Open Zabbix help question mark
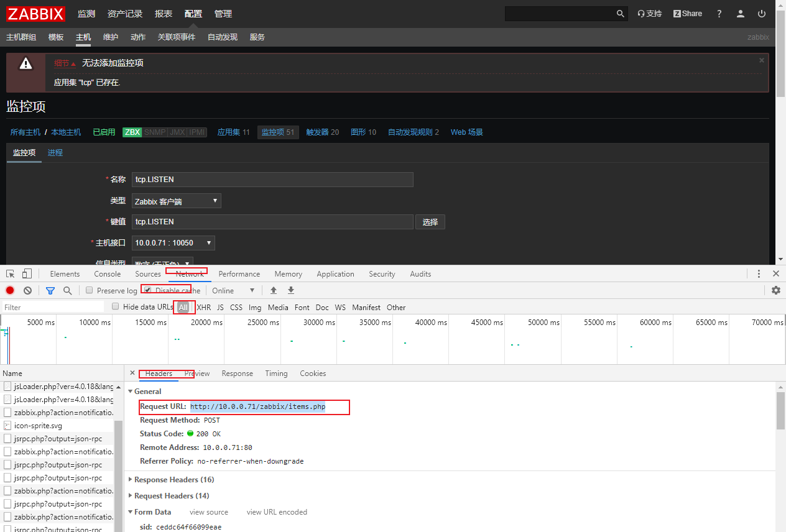The width and height of the screenshot is (786, 532). tap(719, 14)
